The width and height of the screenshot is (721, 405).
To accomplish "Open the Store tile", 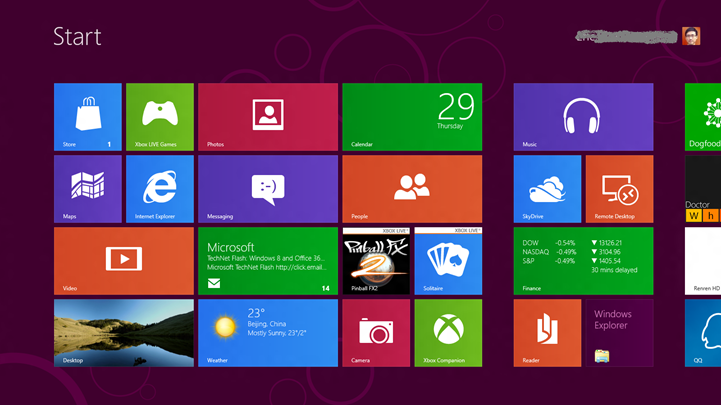I will point(87,116).
